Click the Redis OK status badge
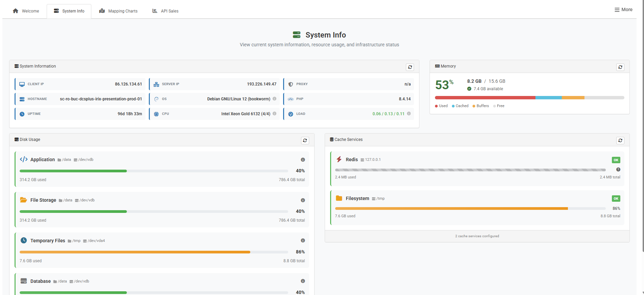The height and width of the screenshot is (295, 644). pyautogui.click(x=616, y=160)
